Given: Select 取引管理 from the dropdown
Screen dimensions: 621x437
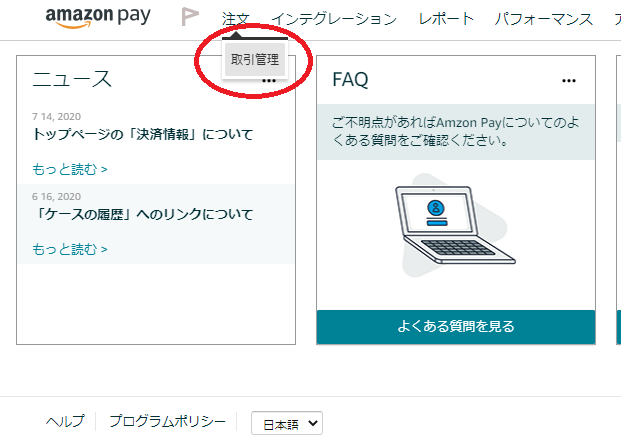Looking at the screenshot, I should (x=255, y=60).
